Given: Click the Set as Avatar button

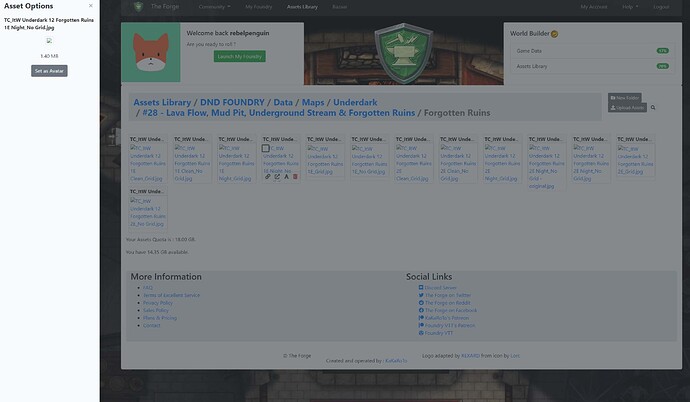Looking at the screenshot, I should coord(49,71).
